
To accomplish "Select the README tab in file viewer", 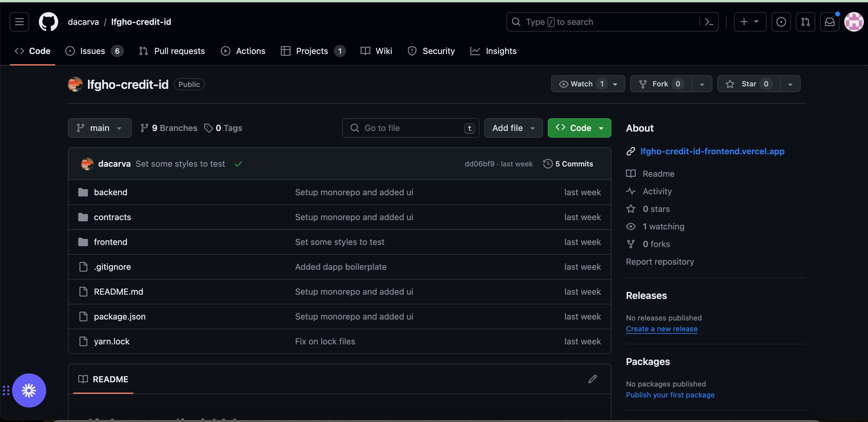I will pyautogui.click(x=103, y=379).
